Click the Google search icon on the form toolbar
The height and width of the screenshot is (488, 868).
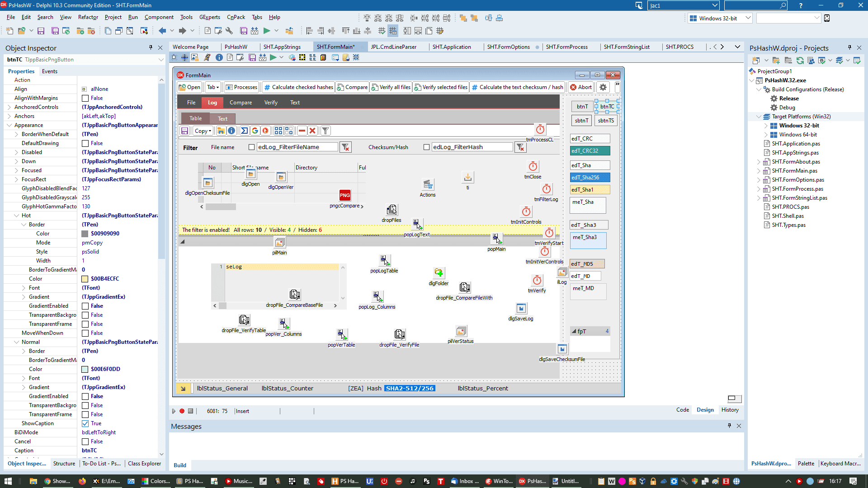(255, 131)
